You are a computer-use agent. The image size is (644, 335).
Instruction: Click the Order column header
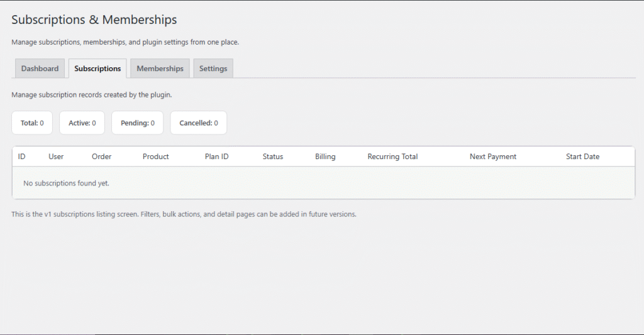(101, 157)
